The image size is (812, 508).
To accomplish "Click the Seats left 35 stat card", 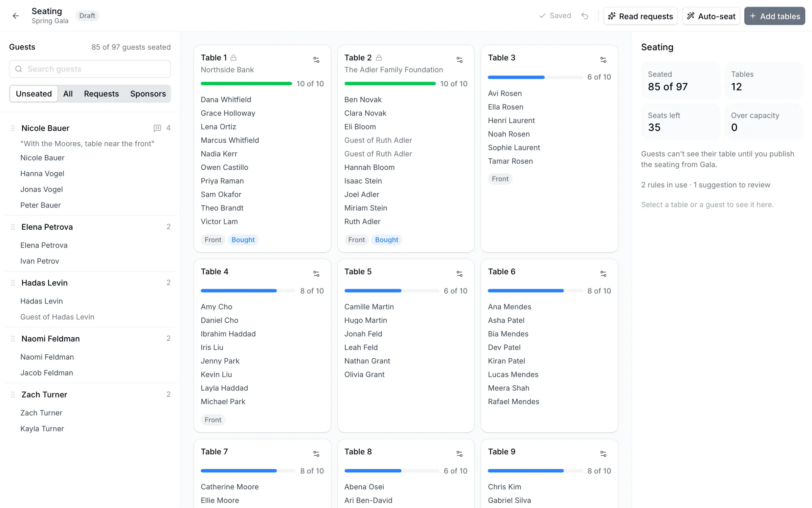I will pos(680,122).
